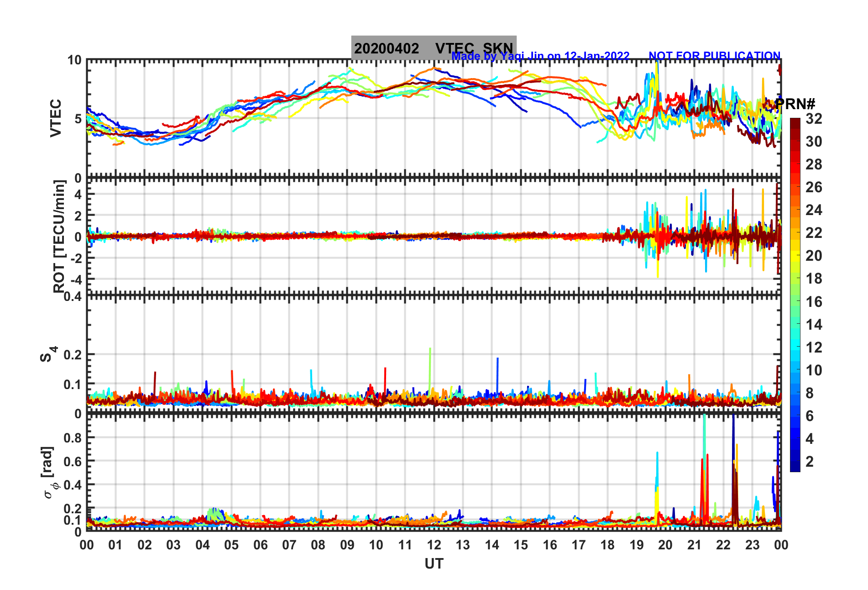Click the sigma-phi axis tick '0.6'
The width and height of the screenshot is (868, 590).
pyautogui.click(x=72, y=462)
